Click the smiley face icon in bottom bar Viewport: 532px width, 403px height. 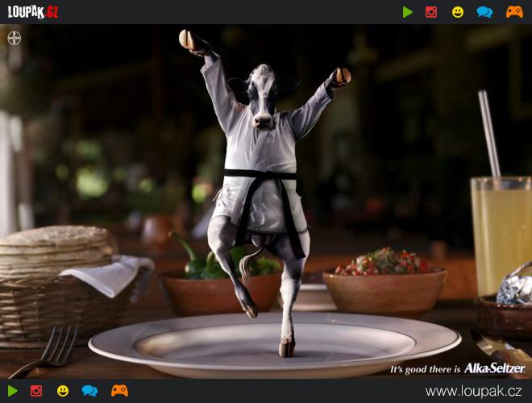click(63, 391)
